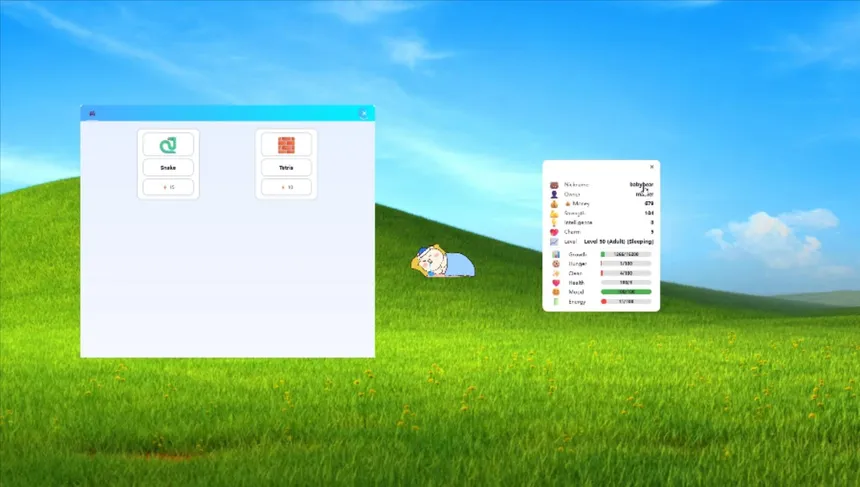Screen dimensions: 860x487
Task: Click the "Growth" label
Action: click(x=578, y=254)
